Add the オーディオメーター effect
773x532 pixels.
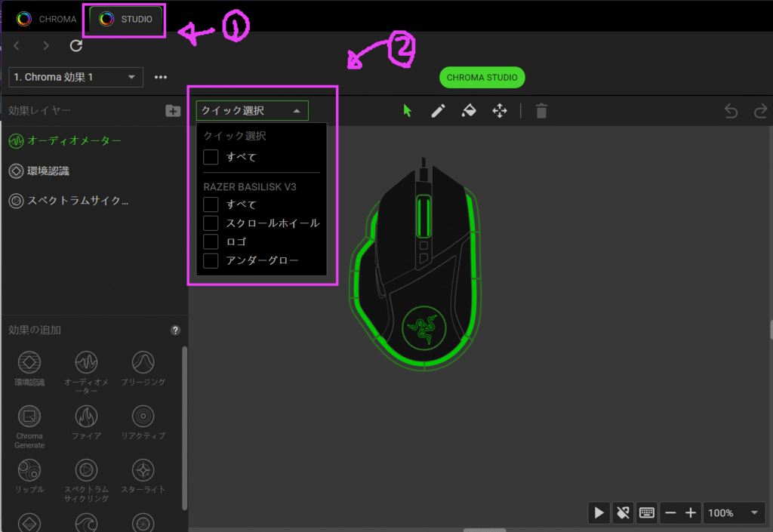coord(86,372)
